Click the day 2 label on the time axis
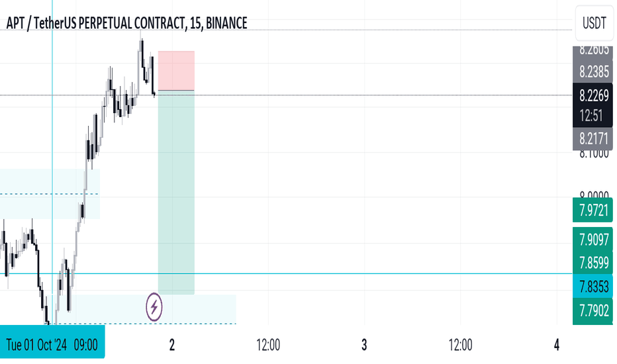This screenshot has width=617, height=364. point(172,345)
